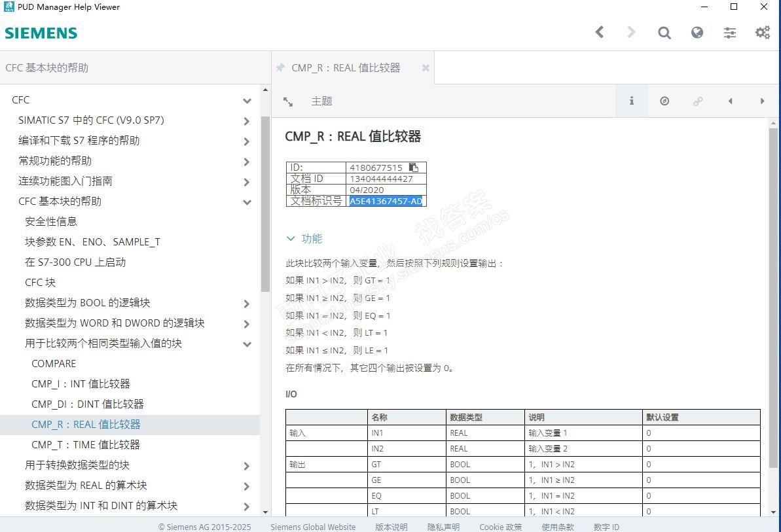This screenshot has height=532, width=781.
Task: Open Cookie 政策 footer link
Action: 501,527
